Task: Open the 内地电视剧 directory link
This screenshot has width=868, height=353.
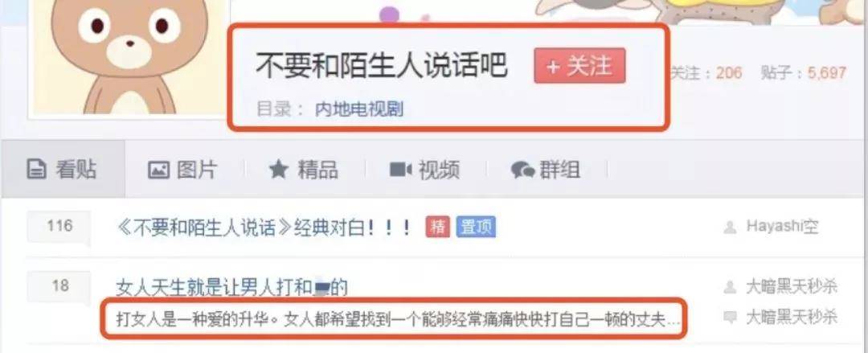Action: tap(359, 109)
